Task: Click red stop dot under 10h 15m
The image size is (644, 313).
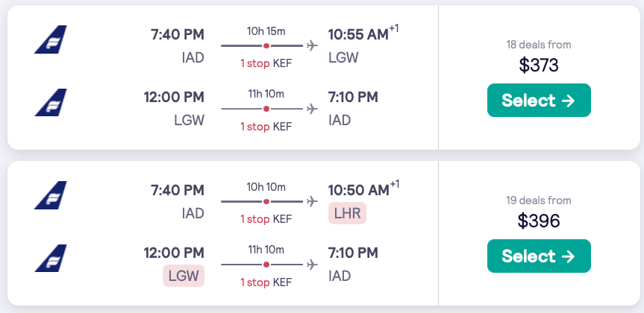Action: pos(266,46)
